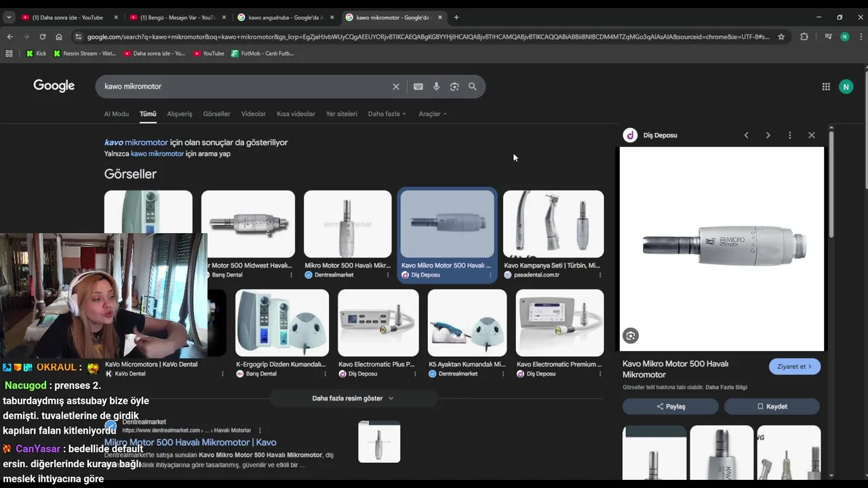Open the preview panel's three-dot menu
Image resolution: width=868 pixels, height=488 pixels.
(x=789, y=135)
